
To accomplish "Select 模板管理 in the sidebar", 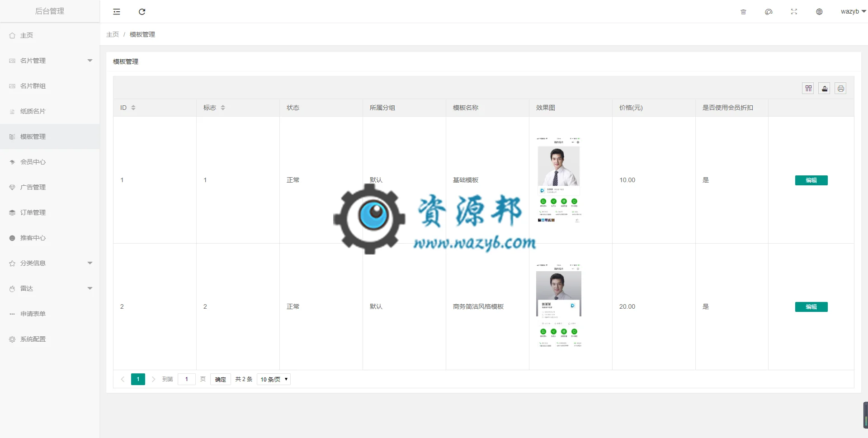I will point(50,137).
